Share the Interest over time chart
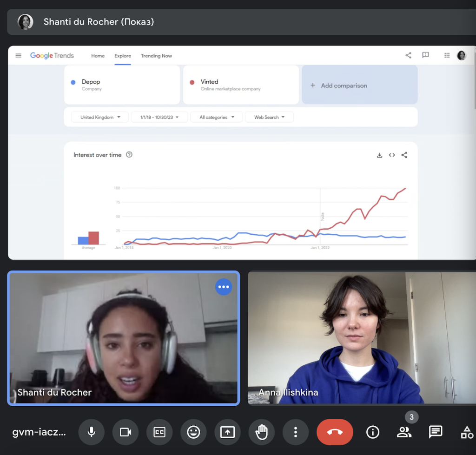Image resolution: width=476 pixels, height=455 pixels. (x=404, y=155)
